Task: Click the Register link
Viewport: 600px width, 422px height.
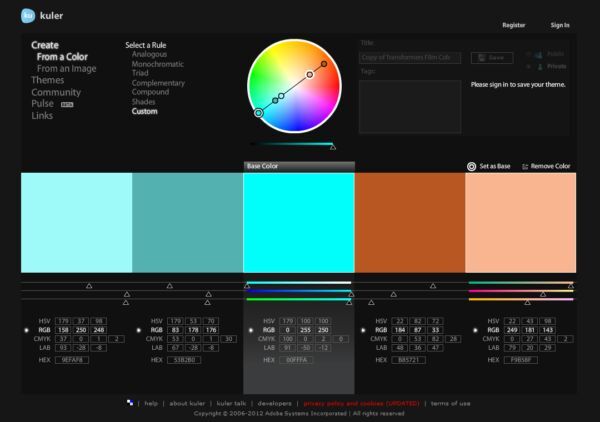Action: [x=513, y=25]
